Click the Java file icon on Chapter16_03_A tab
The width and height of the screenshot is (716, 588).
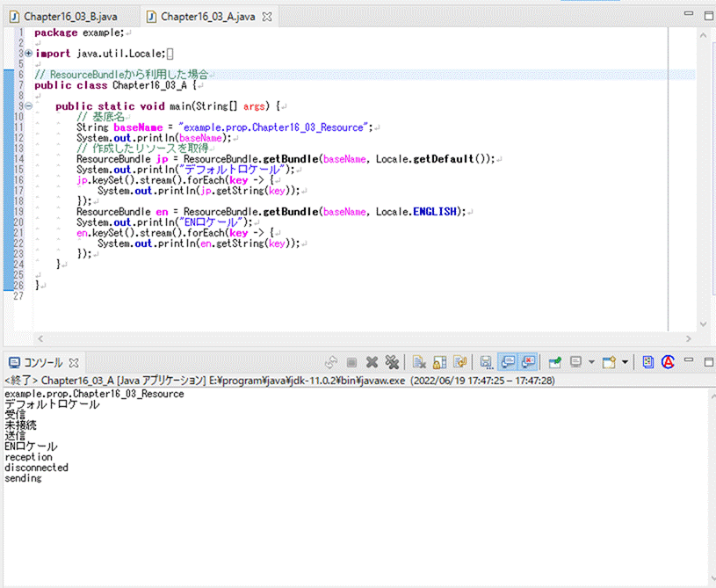tap(151, 17)
